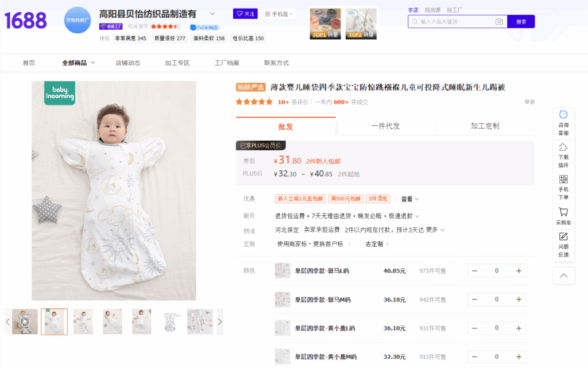Switch to the 加工定制 tab
588x368 pixels.
(x=485, y=126)
